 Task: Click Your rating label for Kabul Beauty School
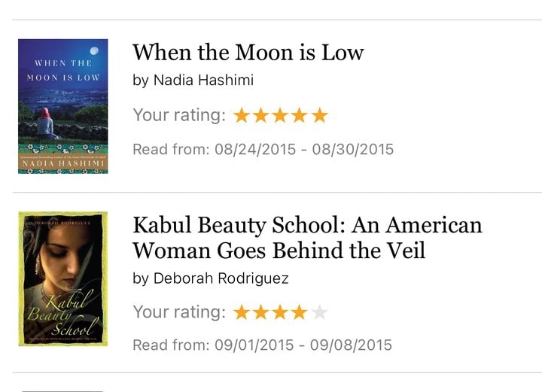tap(179, 312)
